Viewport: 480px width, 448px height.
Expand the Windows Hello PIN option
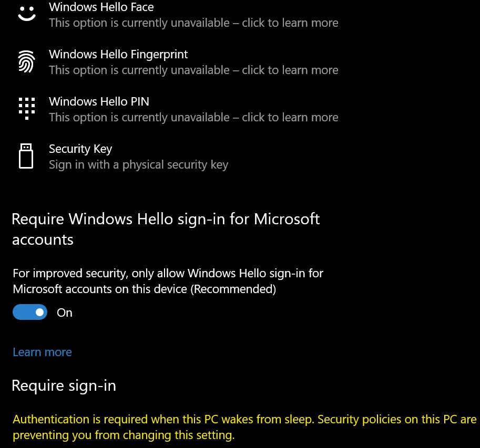pos(99,101)
